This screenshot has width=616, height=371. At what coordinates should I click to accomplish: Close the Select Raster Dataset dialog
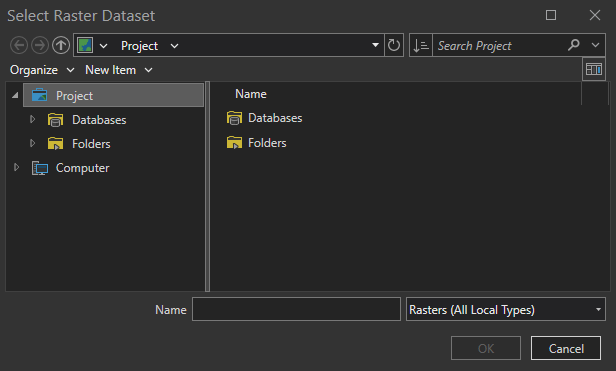tap(595, 15)
